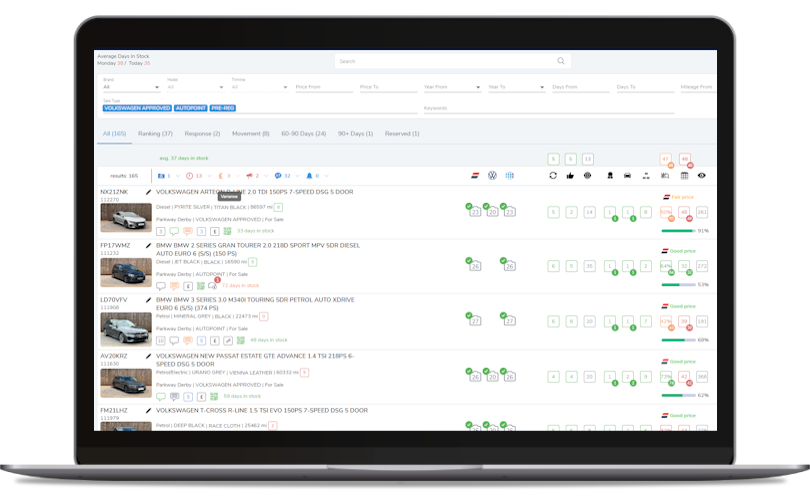Open the Volkswagen T-Cross R-Line listing title
This screenshot has width=810, height=499.
(x=262, y=411)
